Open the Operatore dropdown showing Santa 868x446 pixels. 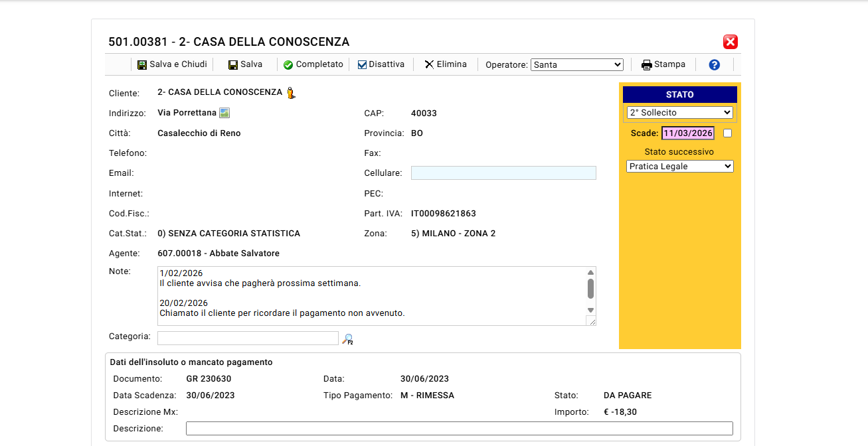click(x=576, y=64)
